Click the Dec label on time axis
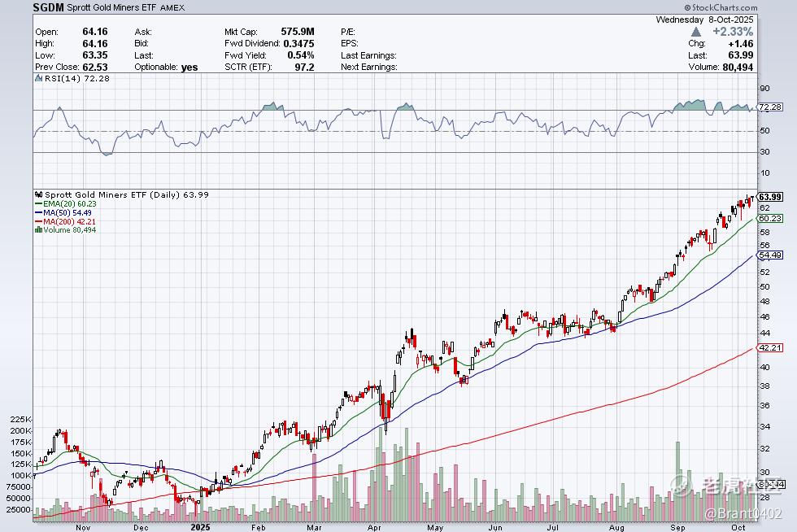The width and height of the screenshot is (797, 532). click(x=141, y=527)
